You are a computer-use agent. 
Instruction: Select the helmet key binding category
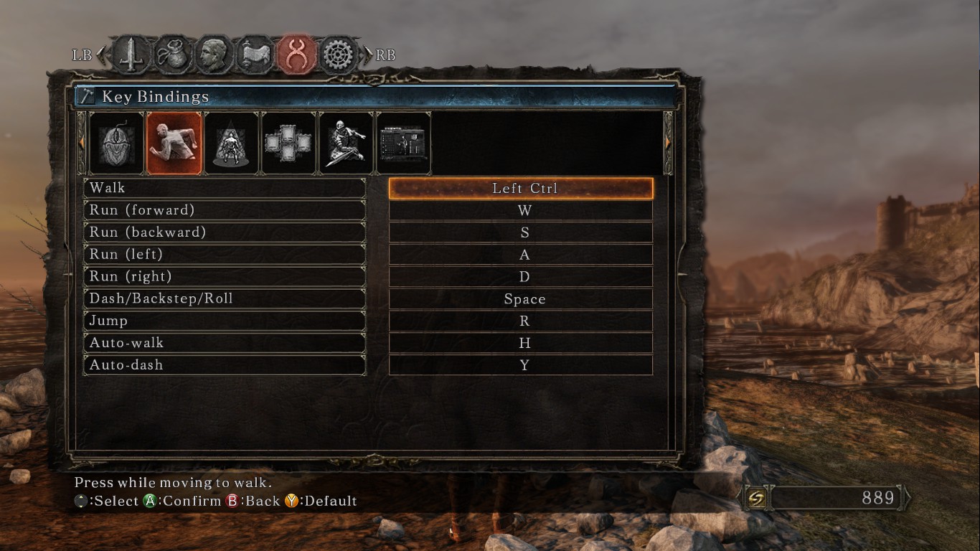click(x=116, y=143)
